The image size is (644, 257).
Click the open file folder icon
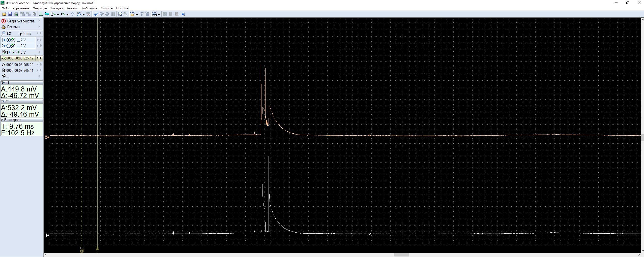click(x=4, y=14)
